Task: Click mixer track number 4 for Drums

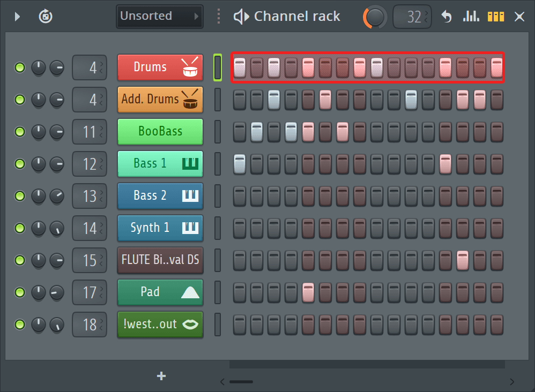Action: coord(90,67)
